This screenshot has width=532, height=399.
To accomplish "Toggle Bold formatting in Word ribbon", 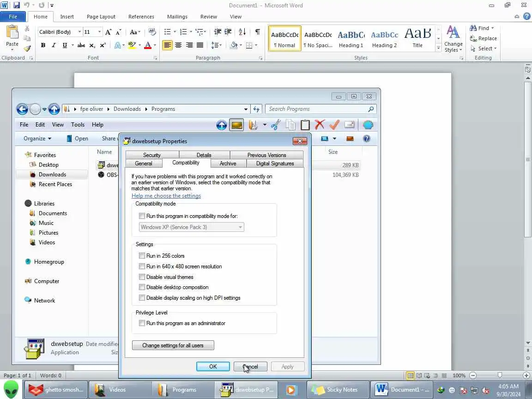I will pos(43,45).
